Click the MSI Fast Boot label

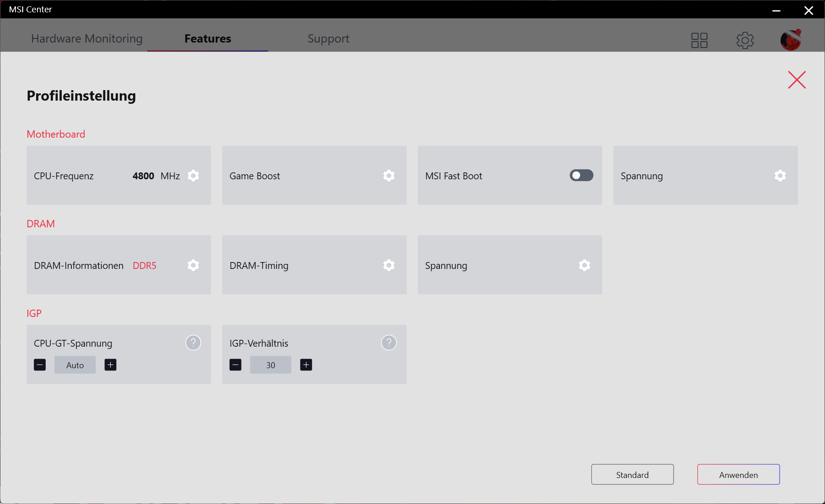coord(454,176)
